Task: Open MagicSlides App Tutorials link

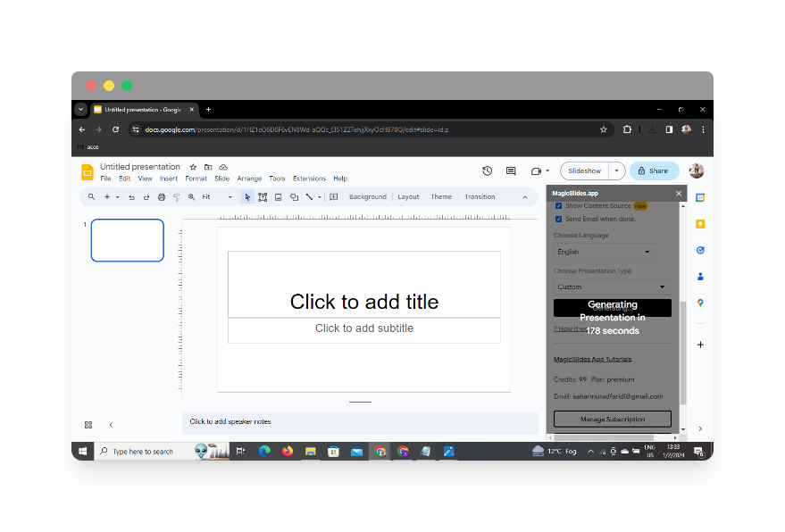Action: tap(593, 360)
